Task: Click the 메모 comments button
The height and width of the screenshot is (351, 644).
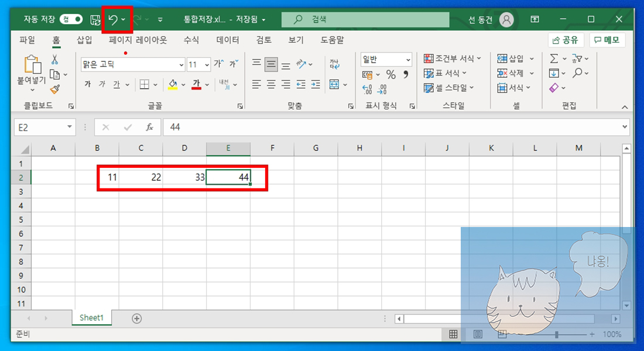Action: [608, 40]
